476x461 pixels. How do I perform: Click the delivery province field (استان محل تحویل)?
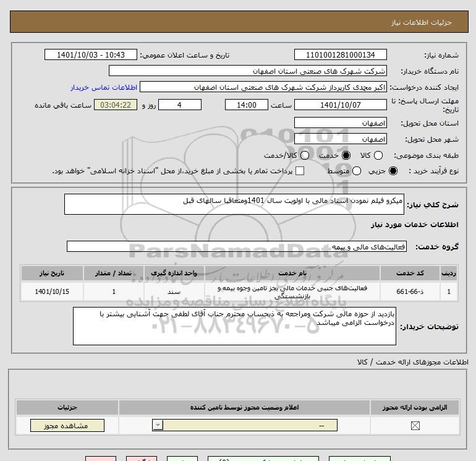click(x=340, y=123)
